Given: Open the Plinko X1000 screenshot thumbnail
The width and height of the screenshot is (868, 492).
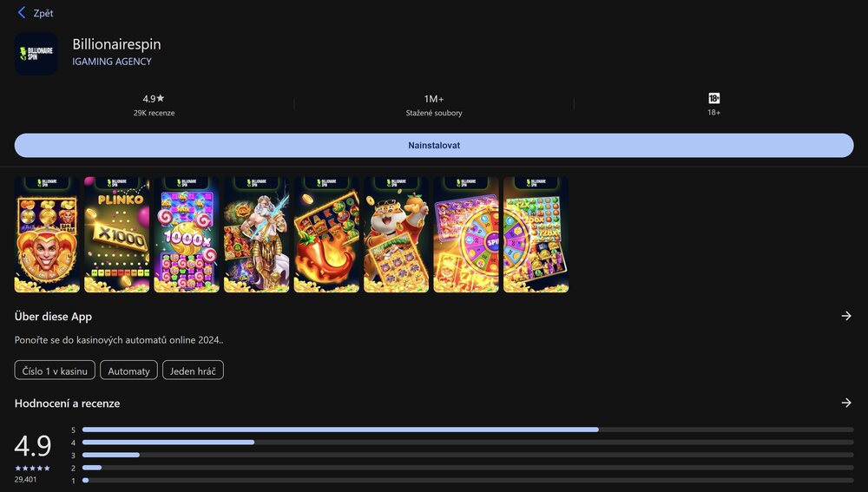Looking at the screenshot, I should click(x=117, y=234).
